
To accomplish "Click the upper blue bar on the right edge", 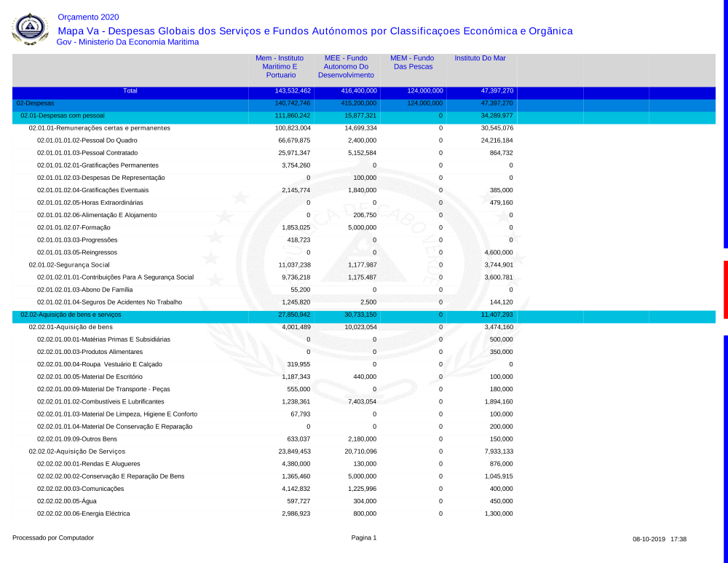I will click(725, 124).
